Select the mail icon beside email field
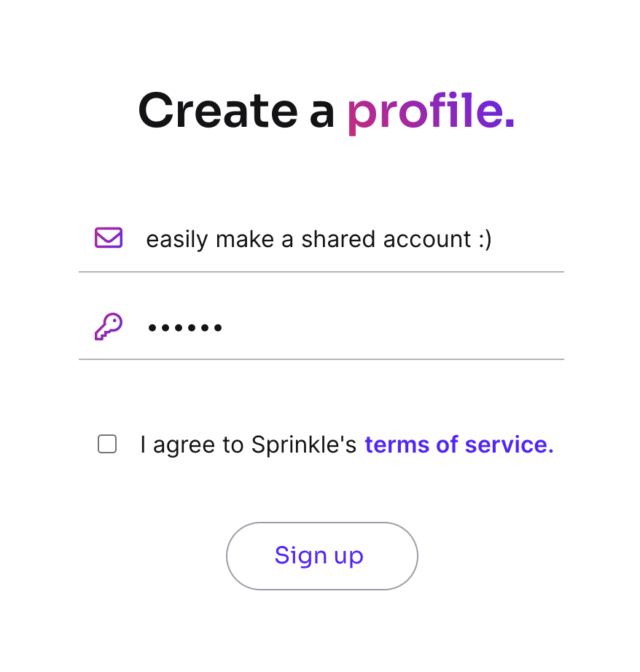Screen dimensions: 640x672 tap(109, 238)
